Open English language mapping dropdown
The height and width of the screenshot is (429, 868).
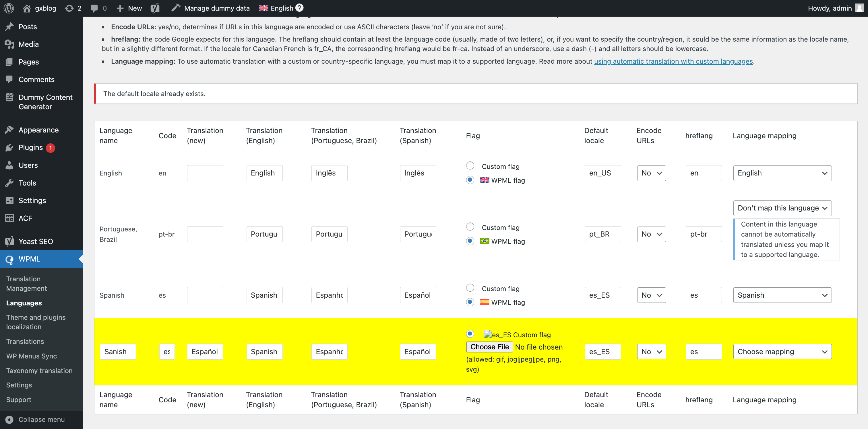point(782,173)
